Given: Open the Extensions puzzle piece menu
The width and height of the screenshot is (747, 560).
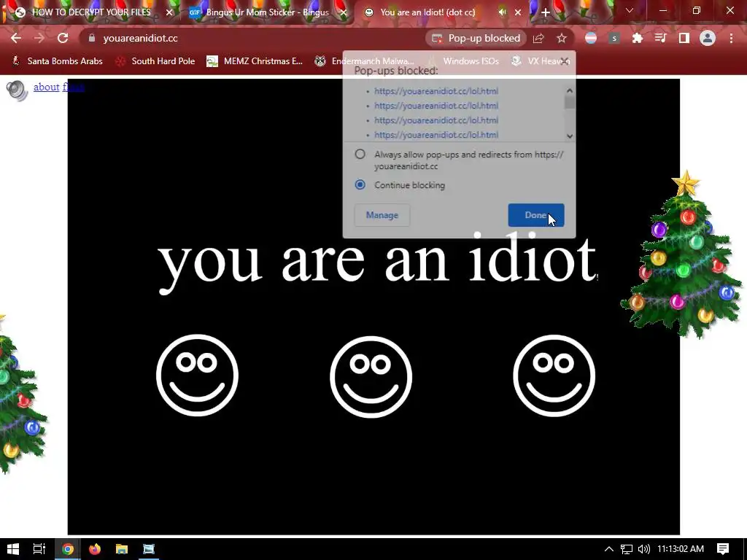Looking at the screenshot, I should pyautogui.click(x=637, y=38).
